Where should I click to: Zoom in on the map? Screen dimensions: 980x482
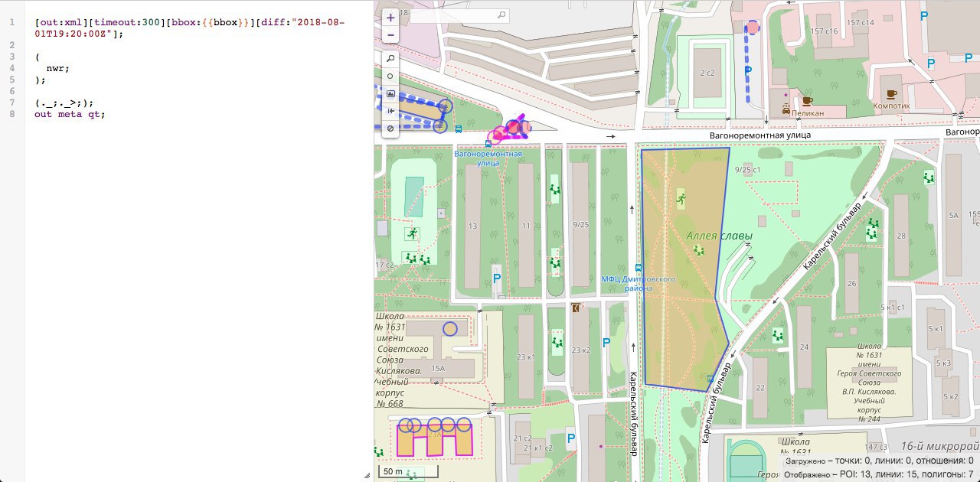pyautogui.click(x=390, y=17)
